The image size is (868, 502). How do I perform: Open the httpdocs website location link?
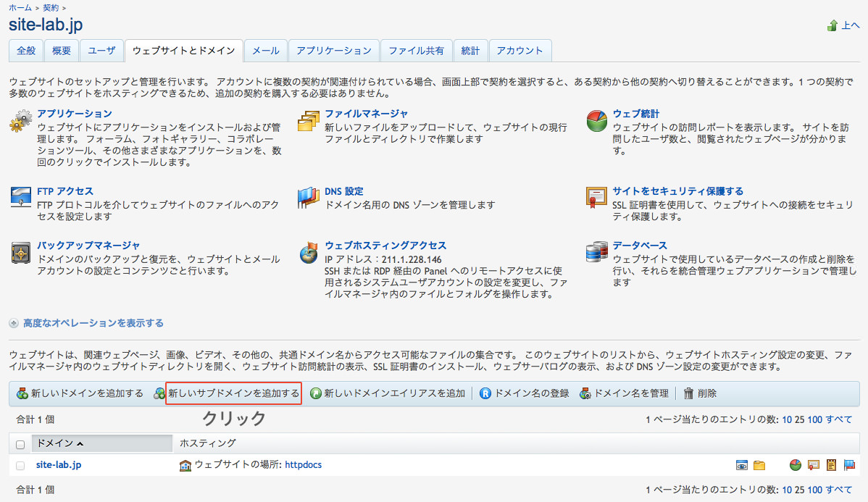click(x=303, y=465)
